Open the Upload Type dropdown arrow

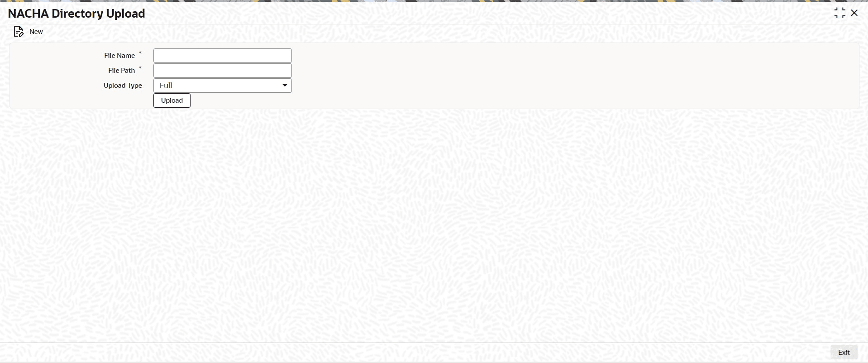tap(285, 85)
